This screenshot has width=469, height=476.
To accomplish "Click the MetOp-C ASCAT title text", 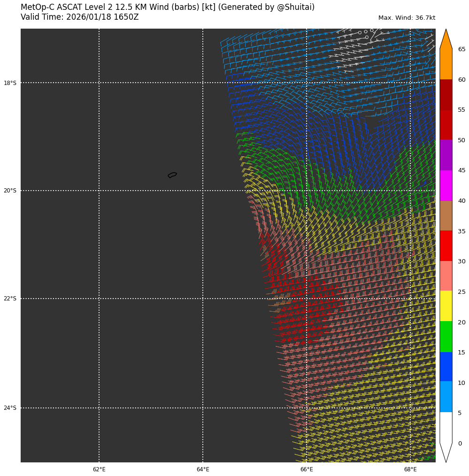I will coord(168,8).
